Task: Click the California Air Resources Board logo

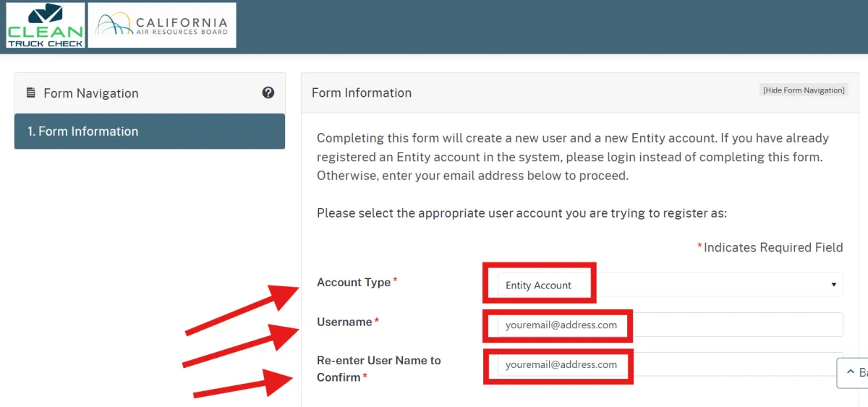Action: (x=162, y=25)
